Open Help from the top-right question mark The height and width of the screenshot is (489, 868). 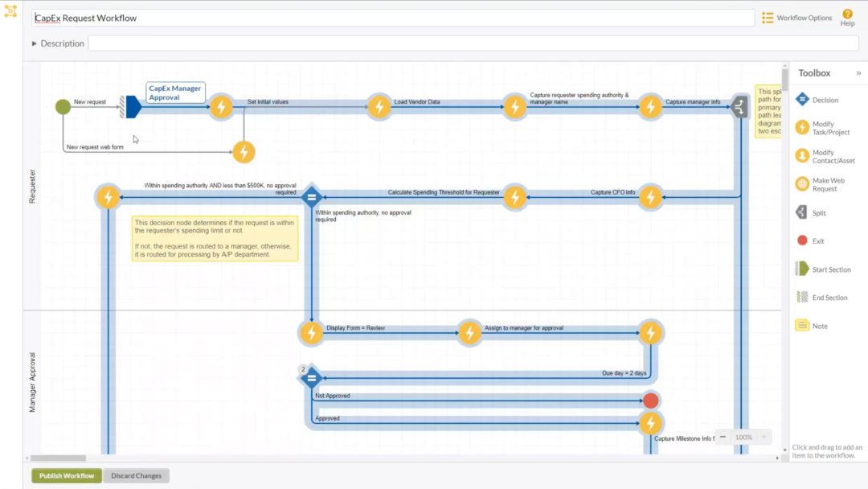(x=847, y=14)
